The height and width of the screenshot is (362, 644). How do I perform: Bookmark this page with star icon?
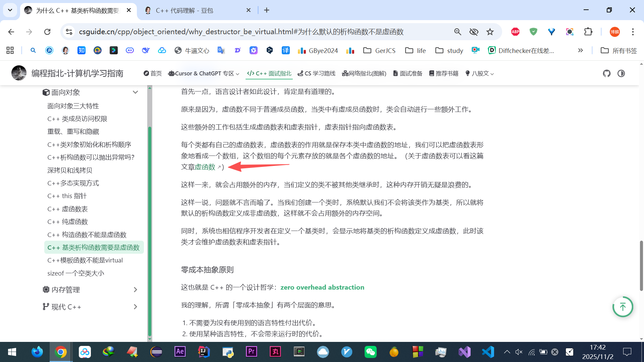490,32
